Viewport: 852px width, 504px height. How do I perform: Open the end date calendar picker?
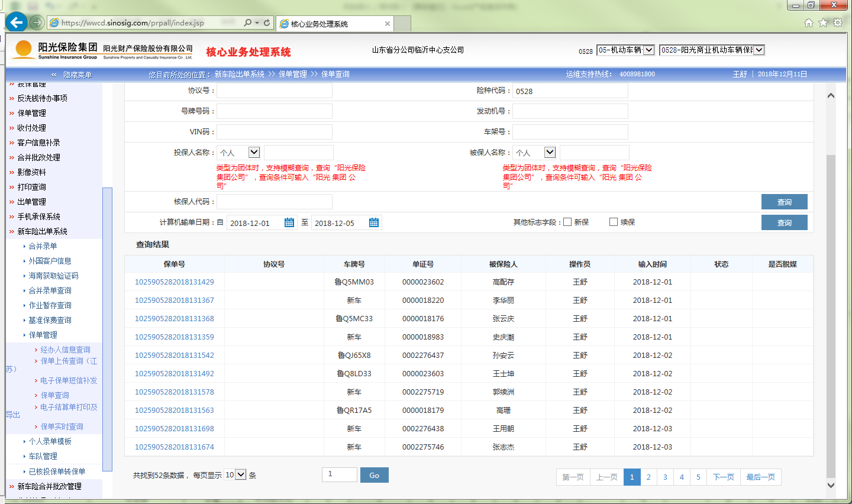tap(374, 222)
